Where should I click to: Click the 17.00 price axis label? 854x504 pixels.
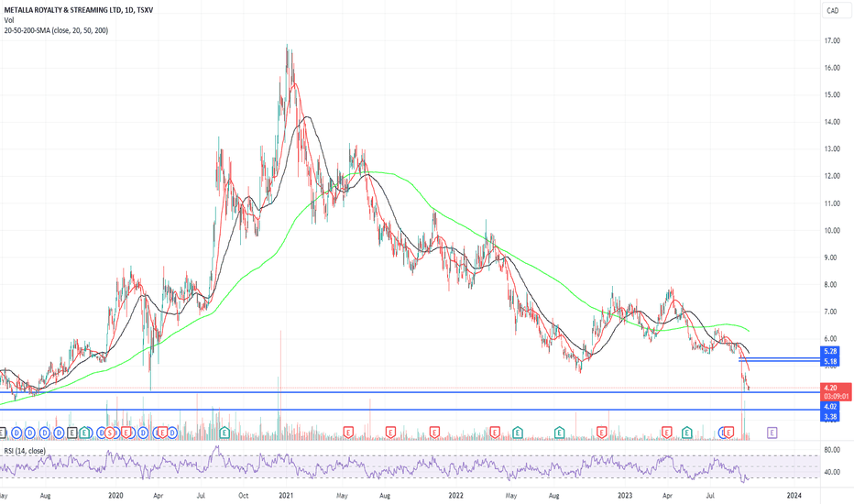pyautogui.click(x=832, y=40)
